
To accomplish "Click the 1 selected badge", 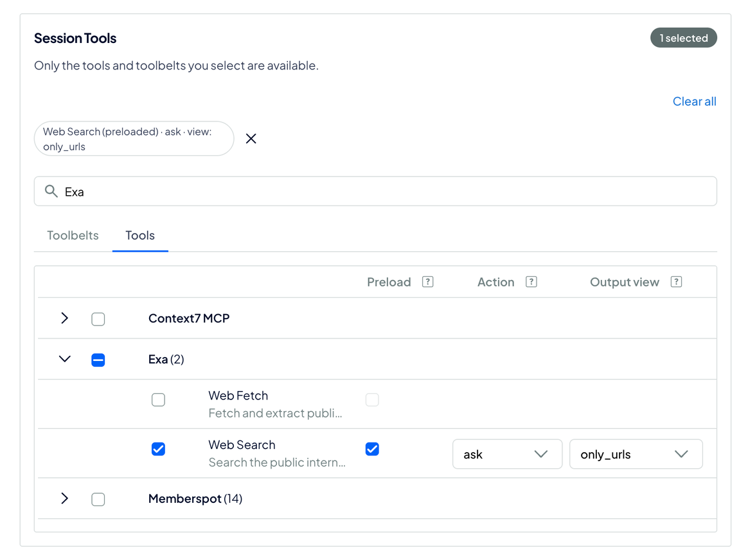I will click(x=683, y=38).
